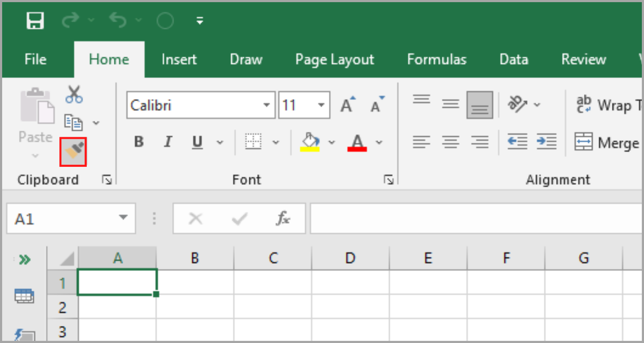Open the font size dropdown

click(321, 105)
